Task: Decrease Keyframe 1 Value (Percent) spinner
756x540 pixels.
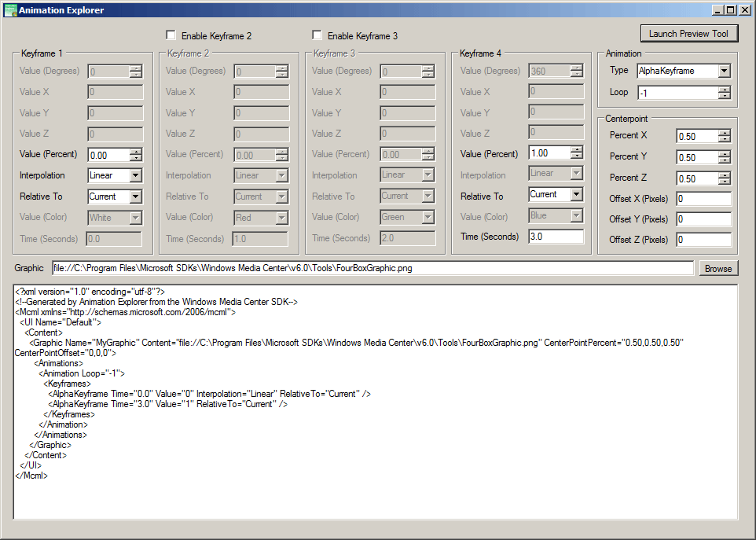Action: click(x=136, y=158)
